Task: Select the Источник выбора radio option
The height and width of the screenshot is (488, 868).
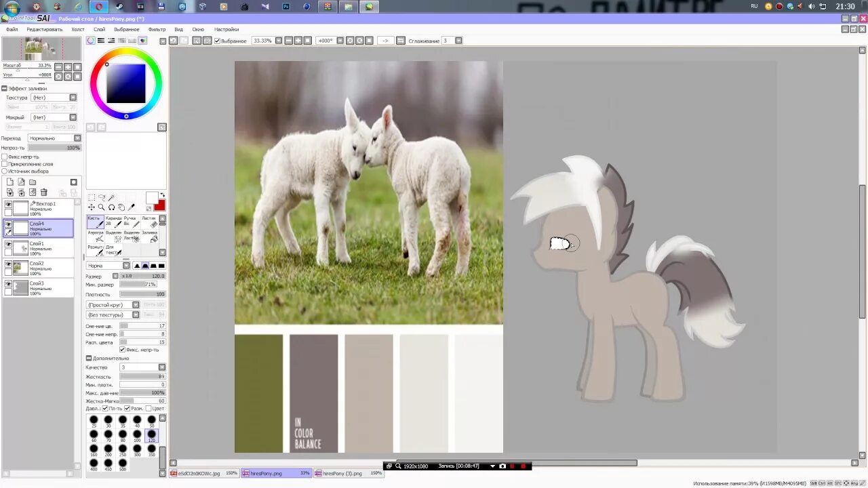Action: pos(5,171)
